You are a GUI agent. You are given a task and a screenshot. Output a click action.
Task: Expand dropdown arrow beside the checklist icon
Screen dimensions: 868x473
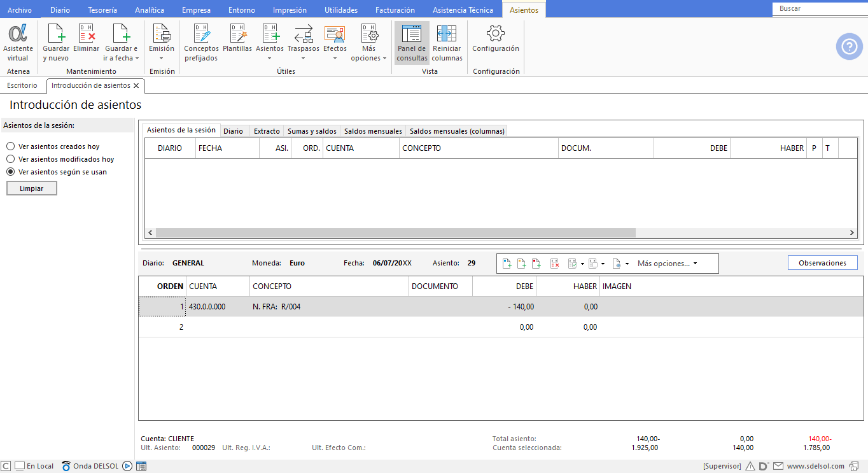tap(582, 264)
